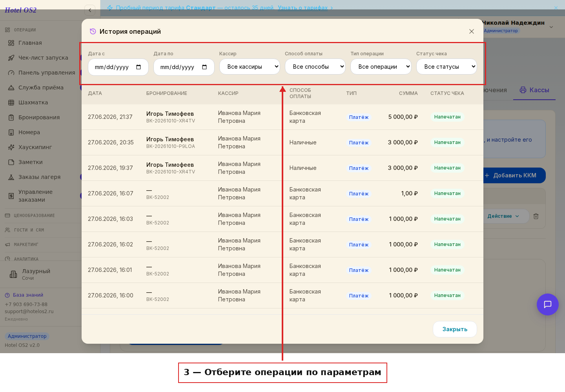Screen dimensions: 565x392
Task: Click the Дата с date field
Action: point(118,67)
